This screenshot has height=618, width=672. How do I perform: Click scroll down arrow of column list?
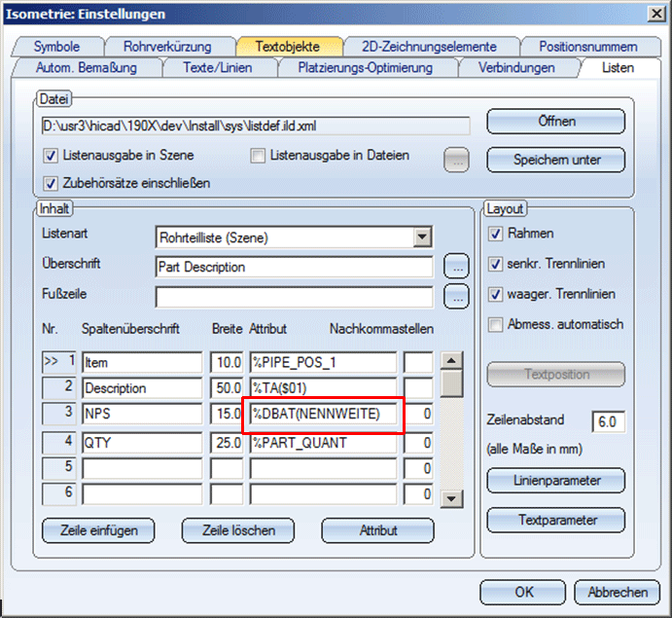pyautogui.click(x=451, y=498)
